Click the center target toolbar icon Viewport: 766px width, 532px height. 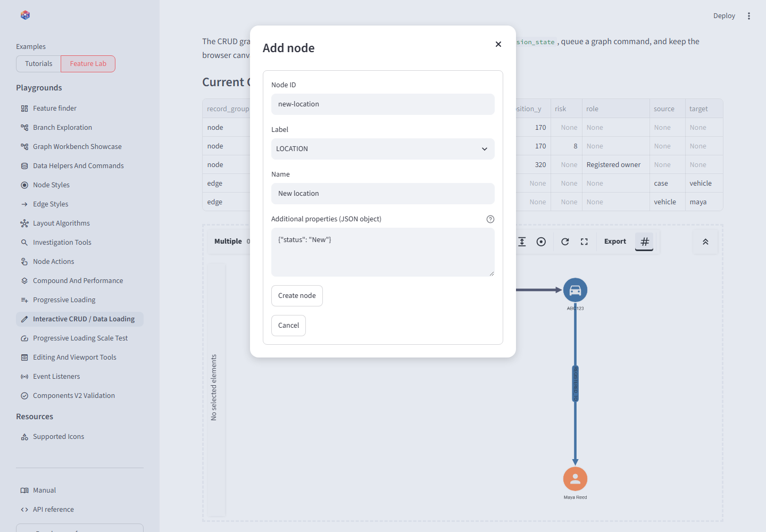click(541, 242)
